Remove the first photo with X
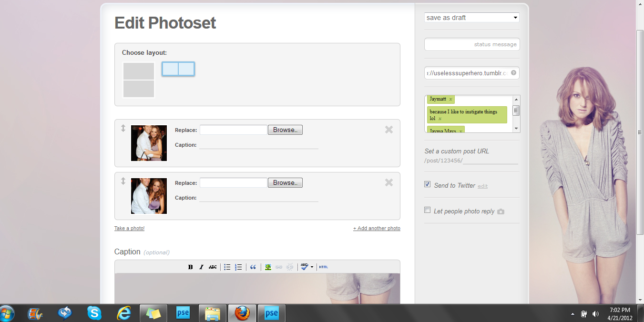 389,130
